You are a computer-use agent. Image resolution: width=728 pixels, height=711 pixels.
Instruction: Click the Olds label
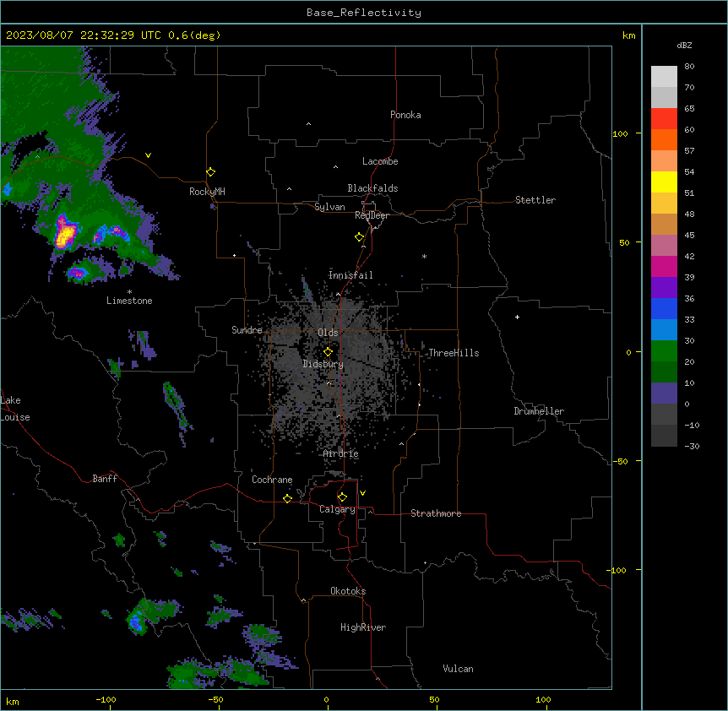point(328,333)
